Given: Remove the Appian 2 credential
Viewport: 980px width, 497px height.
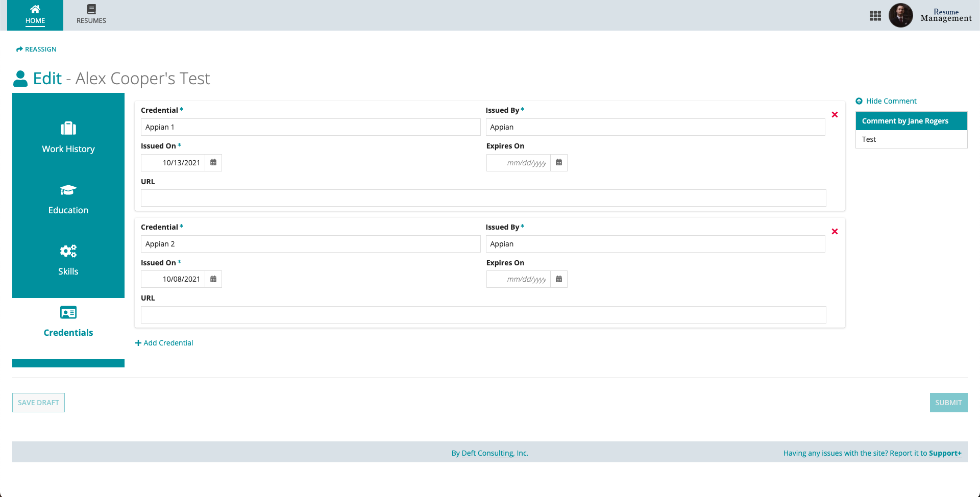Looking at the screenshot, I should (x=835, y=232).
